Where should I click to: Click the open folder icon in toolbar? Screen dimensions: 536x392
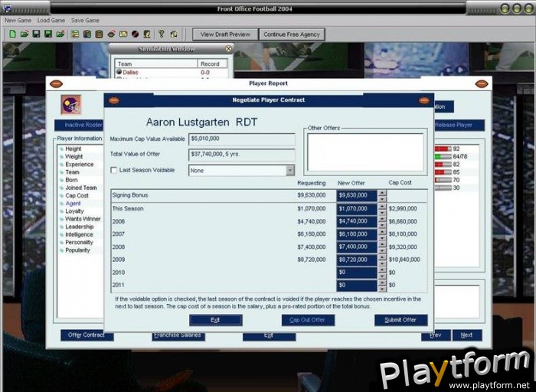(25, 34)
